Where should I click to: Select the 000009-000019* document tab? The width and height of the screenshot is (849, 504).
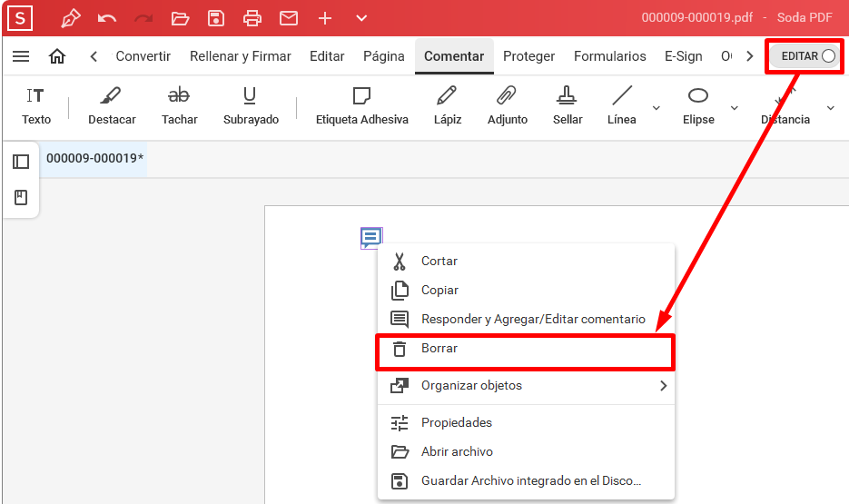[x=94, y=158]
